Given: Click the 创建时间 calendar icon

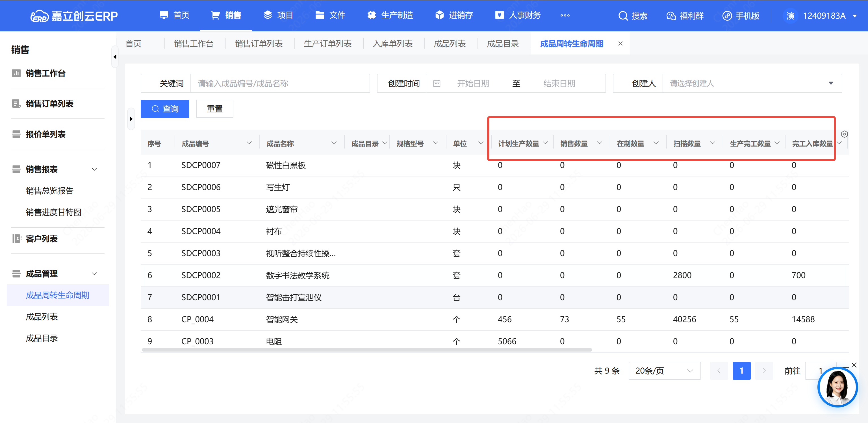Looking at the screenshot, I should point(437,83).
